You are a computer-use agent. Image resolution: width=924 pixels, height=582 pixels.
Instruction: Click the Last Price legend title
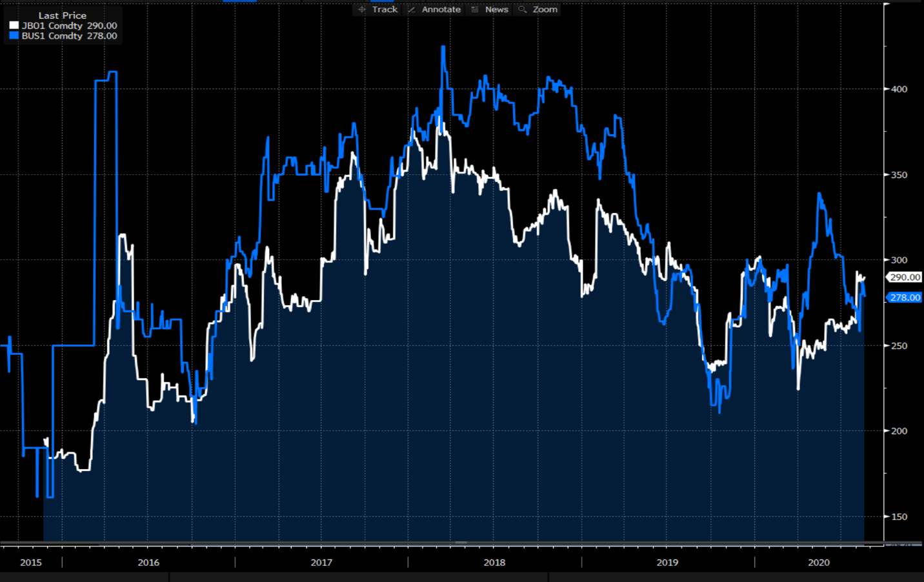click(62, 15)
